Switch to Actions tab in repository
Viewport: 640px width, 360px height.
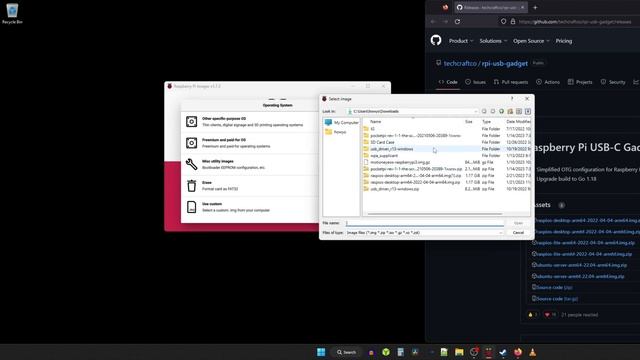548,82
